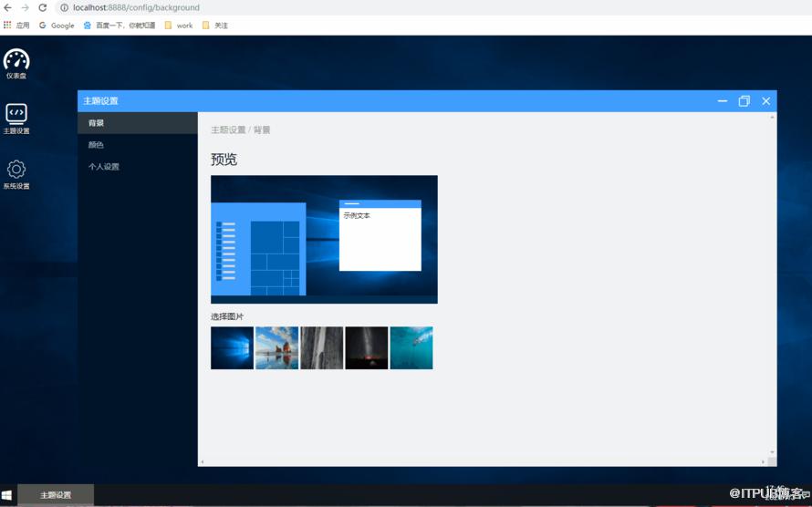Choose the night sky wallpaper thumbnail

click(x=367, y=347)
